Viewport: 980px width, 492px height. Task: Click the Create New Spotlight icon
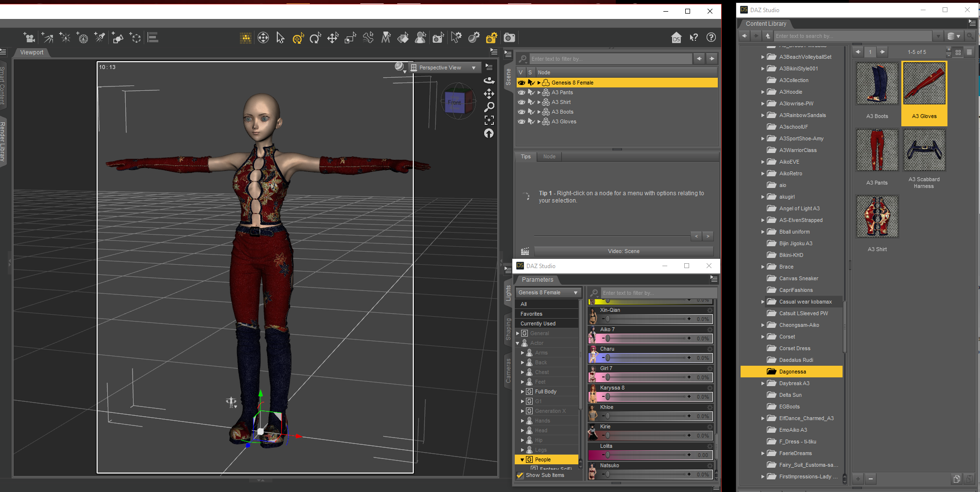(x=100, y=37)
